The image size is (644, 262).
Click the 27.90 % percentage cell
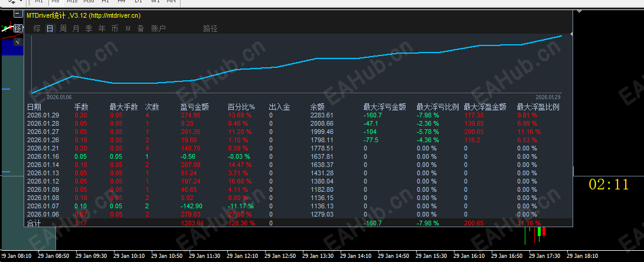[x=241, y=214]
